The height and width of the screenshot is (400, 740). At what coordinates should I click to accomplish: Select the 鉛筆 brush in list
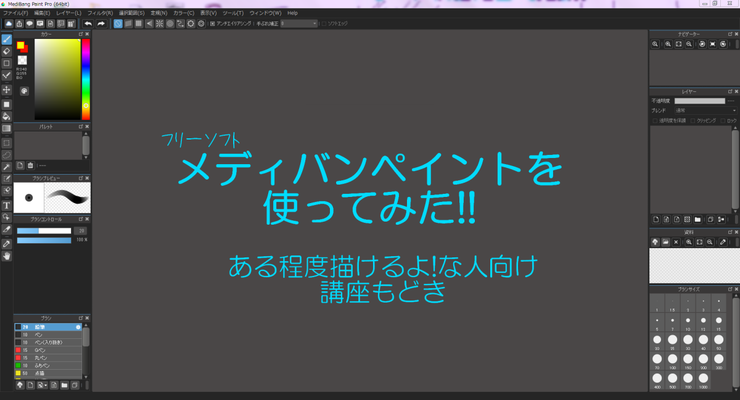48,327
